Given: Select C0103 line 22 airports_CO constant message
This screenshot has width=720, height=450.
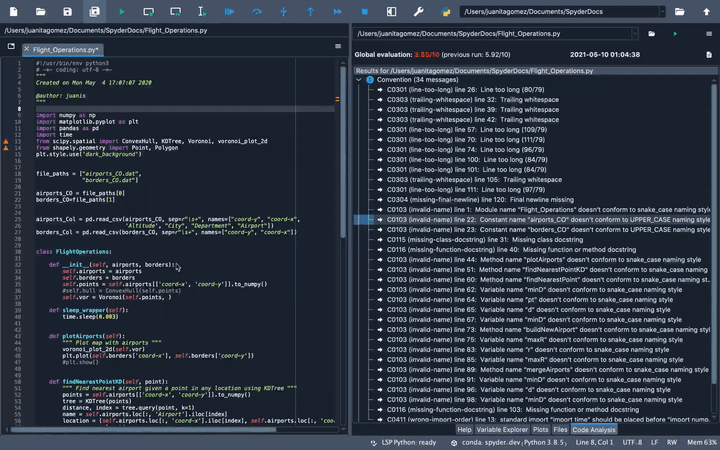Looking at the screenshot, I should 548,220.
